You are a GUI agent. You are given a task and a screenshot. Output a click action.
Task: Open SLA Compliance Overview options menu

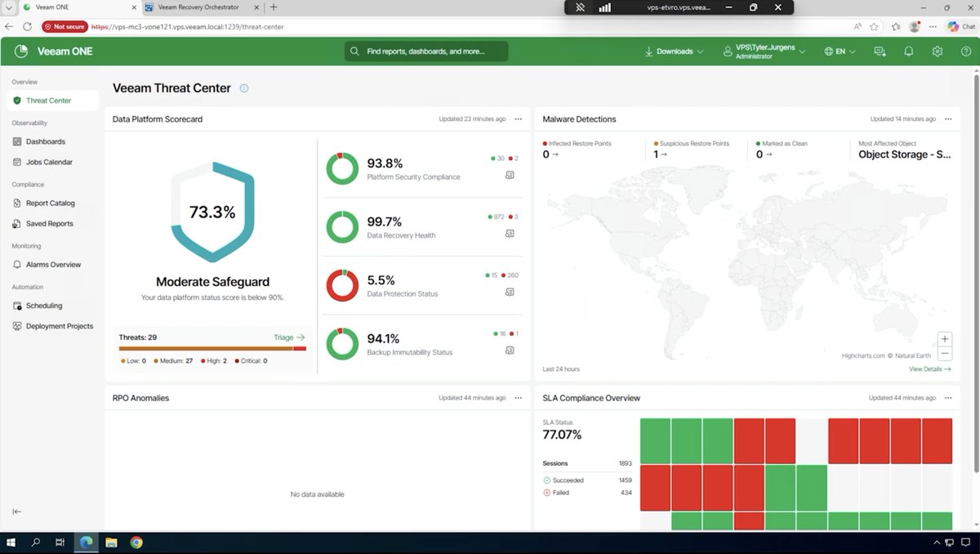948,398
